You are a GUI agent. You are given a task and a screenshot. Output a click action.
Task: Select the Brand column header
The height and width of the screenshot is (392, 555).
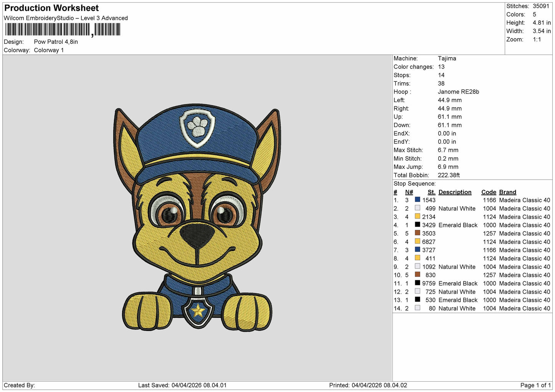[x=508, y=192]
